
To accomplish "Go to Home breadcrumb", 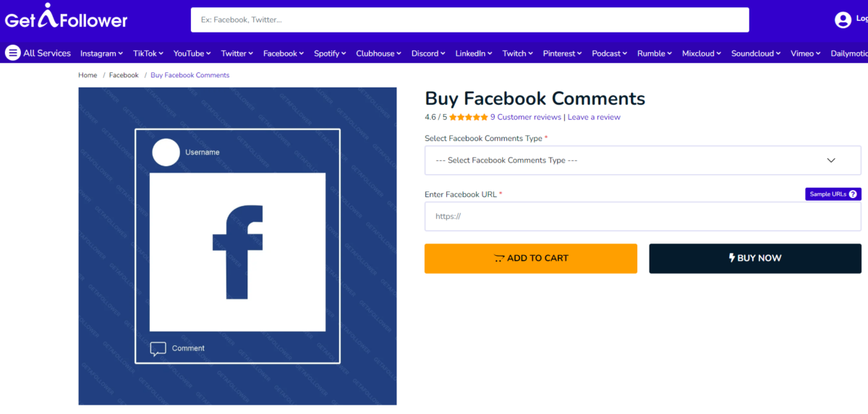I will tap(88, 75).
